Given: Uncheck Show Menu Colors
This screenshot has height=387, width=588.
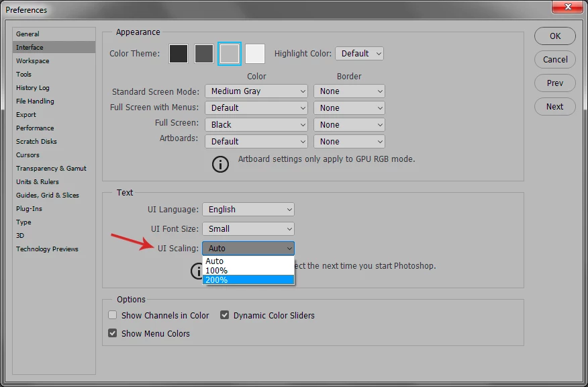Looking at the screenshot, I should click(113, 333).
